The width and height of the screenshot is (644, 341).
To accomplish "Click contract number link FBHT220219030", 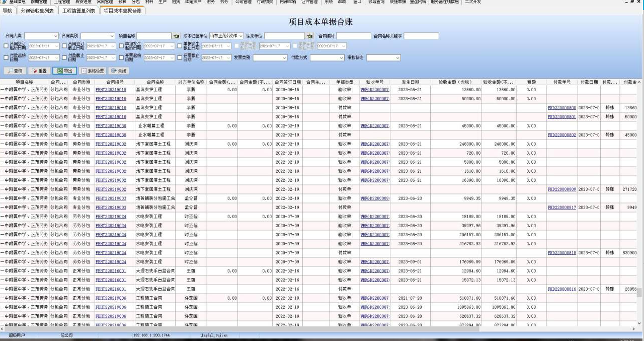I will [111, 126].
